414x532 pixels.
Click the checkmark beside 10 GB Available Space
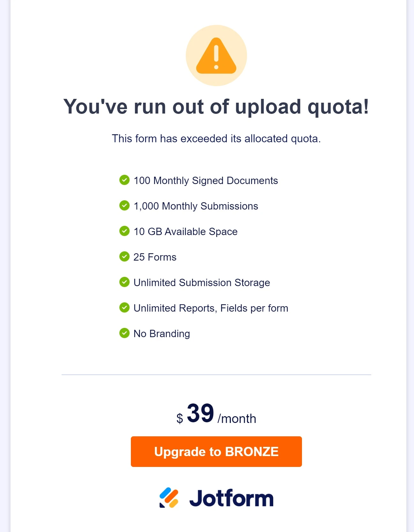click(124, 231)
